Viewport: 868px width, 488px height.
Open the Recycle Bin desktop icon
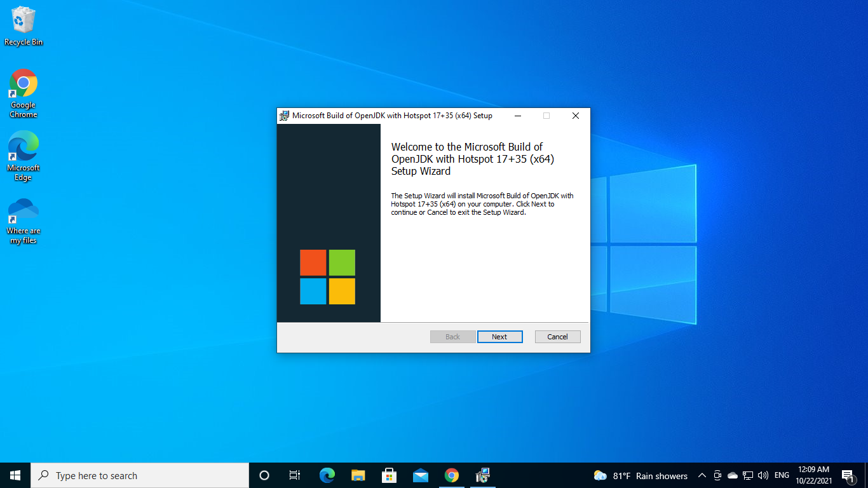[24, 27]
